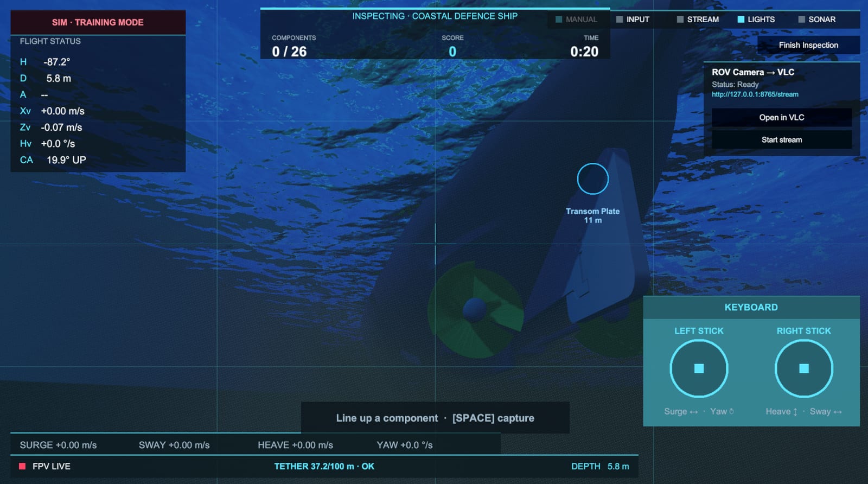The image size is (868, 484).
Task: Click the depth 5.8 m flight status value
Action: (x=59, y=78)
